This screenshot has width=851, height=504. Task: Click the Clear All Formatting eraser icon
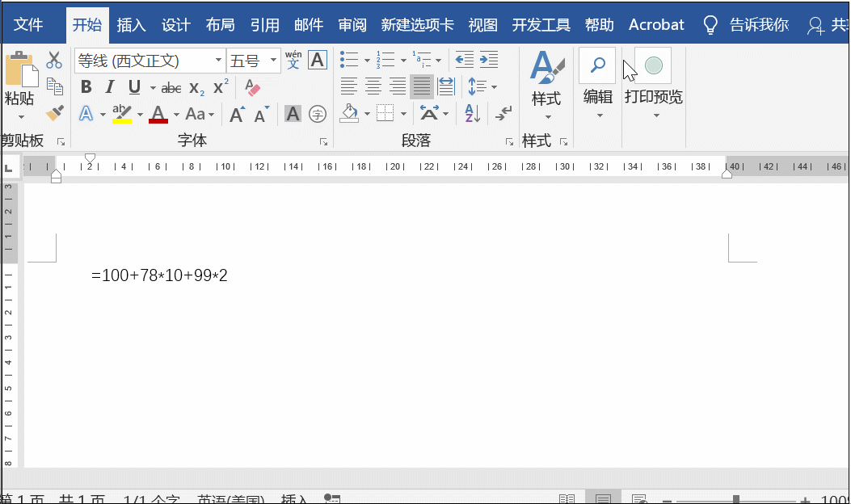coord(252,89)
